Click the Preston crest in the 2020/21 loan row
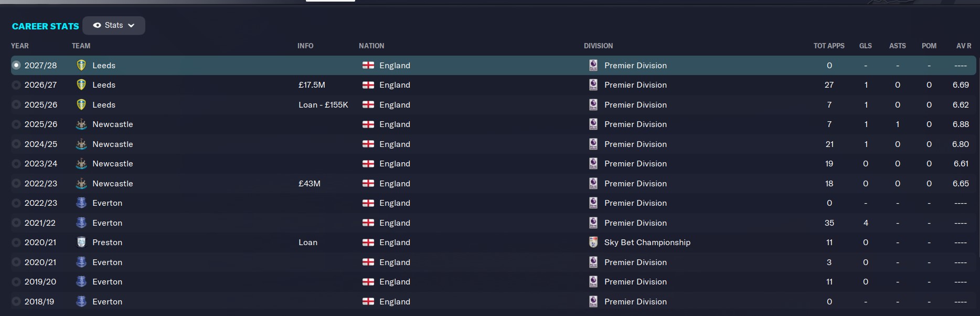The width and height of the screenshot is (980, 316). point(81,242)
